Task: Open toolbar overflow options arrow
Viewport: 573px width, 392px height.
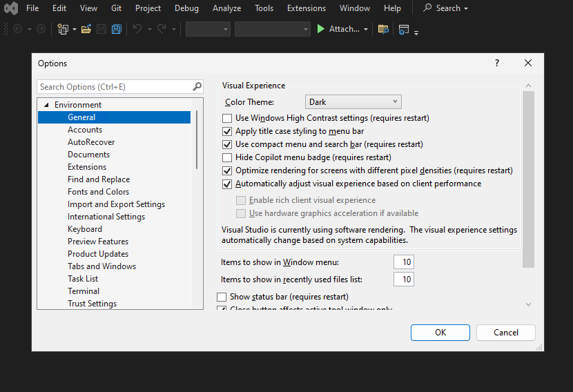Action: click(x=416, y=32)
